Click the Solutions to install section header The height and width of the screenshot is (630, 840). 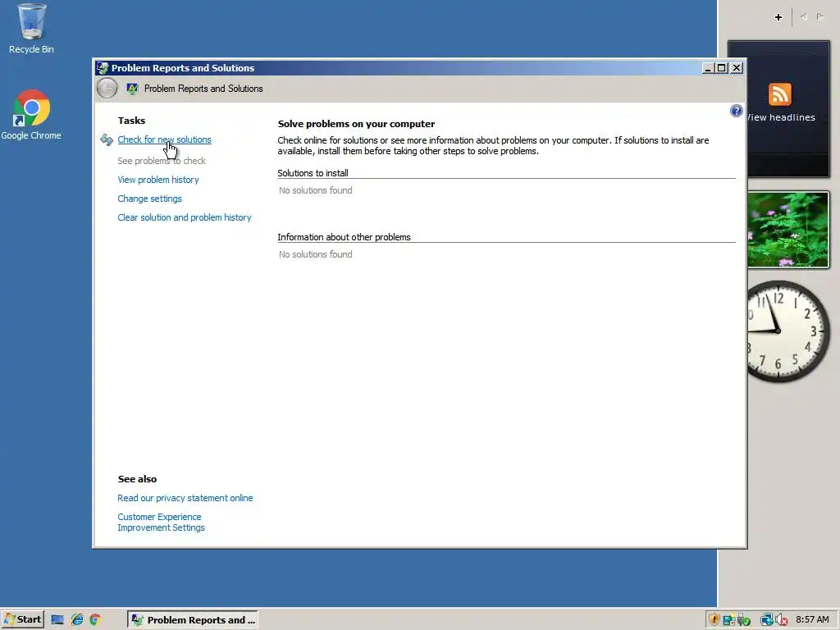click(x=313, y=173)
